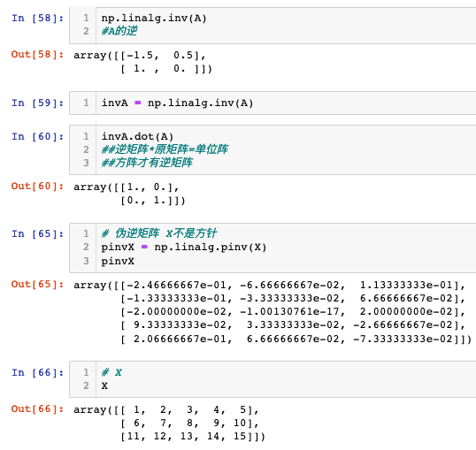Screen dimensions: 476x450
Task: Select the In [58] cell prompt
Action: 38,19
